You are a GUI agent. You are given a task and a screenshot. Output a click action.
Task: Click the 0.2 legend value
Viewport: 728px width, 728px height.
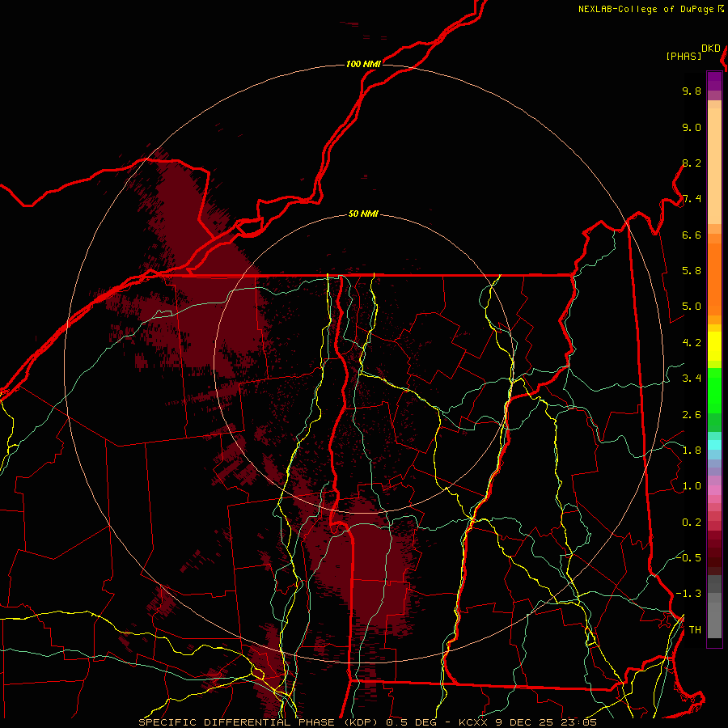[x=692, y=523]
